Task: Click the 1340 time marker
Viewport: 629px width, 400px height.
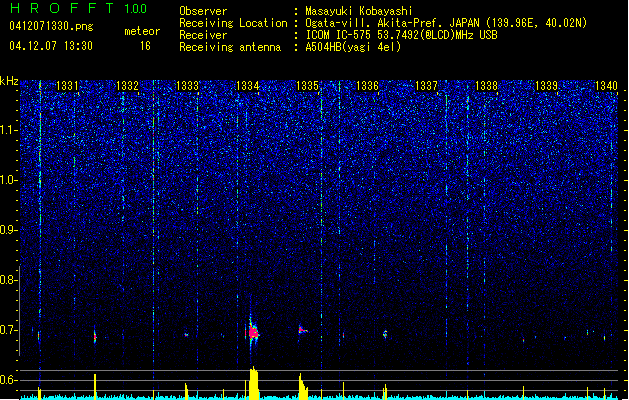Action: (606, 86)
